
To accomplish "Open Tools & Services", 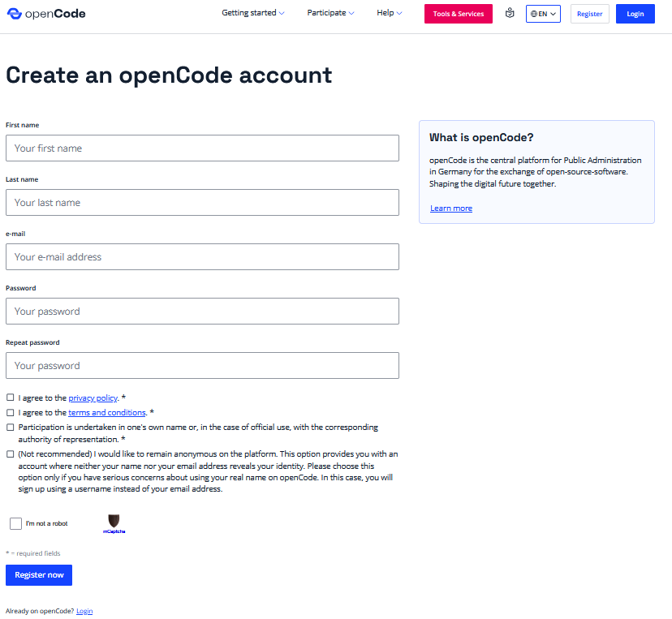I will [458, 13].
